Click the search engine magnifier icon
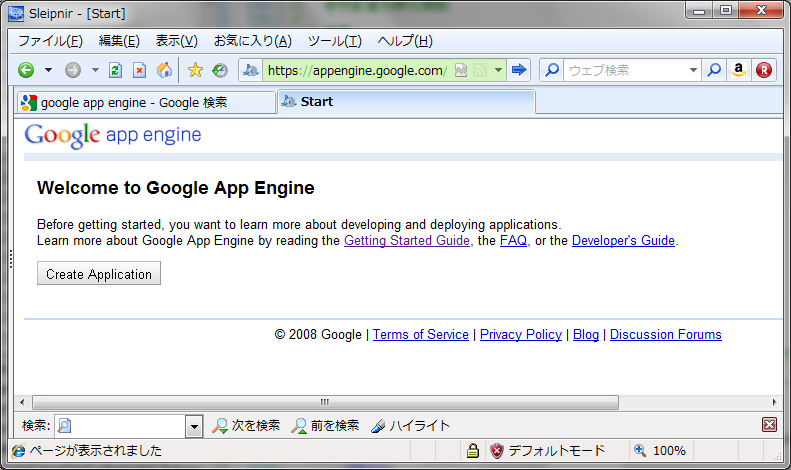This screenshot has width=791, height=470. click(x=552, y=70)
